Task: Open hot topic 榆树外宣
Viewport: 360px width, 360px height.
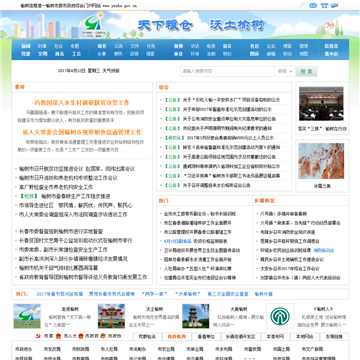Action: [x=264, y=294]
